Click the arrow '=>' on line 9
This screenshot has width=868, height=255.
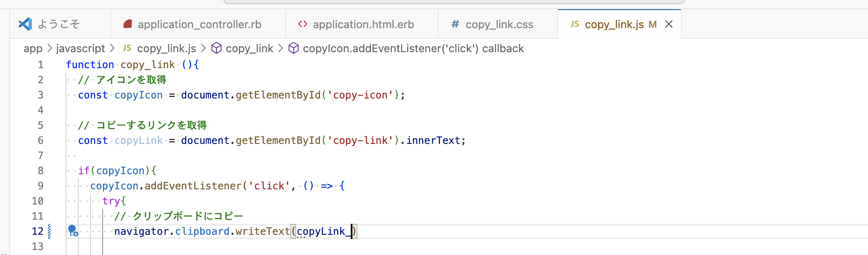(327, 186)
